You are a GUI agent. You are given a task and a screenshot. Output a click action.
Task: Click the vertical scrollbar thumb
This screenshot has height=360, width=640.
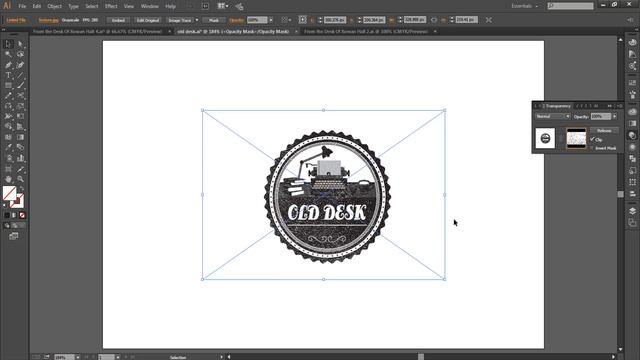point(620,194)
